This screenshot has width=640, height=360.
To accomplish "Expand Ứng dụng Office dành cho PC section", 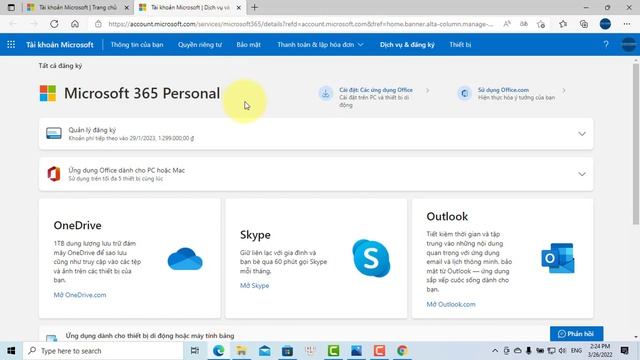I will [582, 174].
